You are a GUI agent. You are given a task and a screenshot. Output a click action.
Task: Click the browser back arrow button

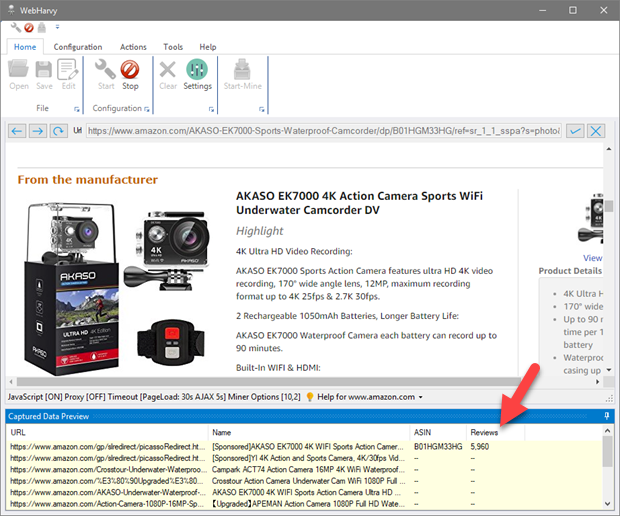[x=17, y=131]
